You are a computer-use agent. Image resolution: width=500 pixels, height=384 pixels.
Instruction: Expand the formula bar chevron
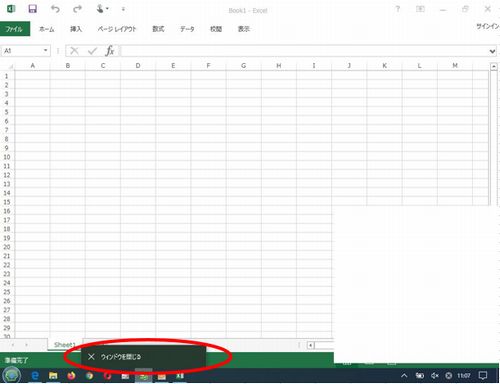pos(492,51)
